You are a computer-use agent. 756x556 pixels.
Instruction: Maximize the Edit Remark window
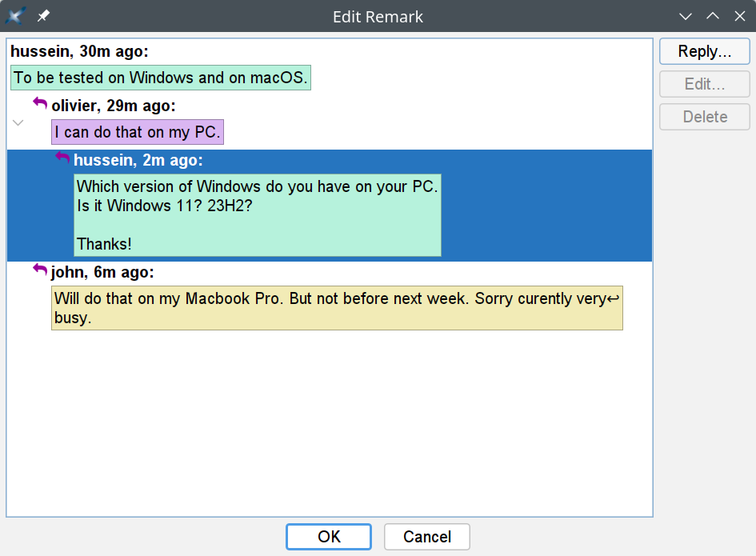tap(713, 16)
